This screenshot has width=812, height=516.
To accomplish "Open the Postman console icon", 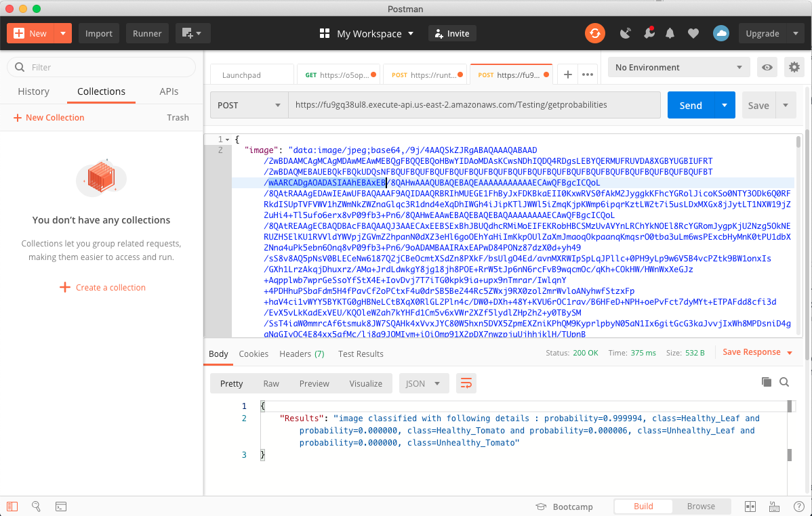I will tap(60, 506).
